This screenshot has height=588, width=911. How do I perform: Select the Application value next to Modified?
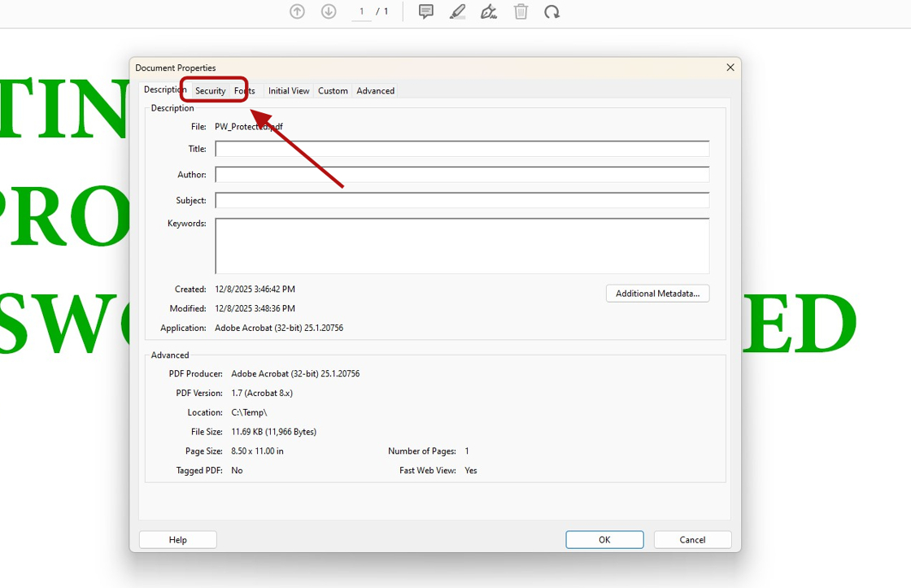click(x=279, y=328)
